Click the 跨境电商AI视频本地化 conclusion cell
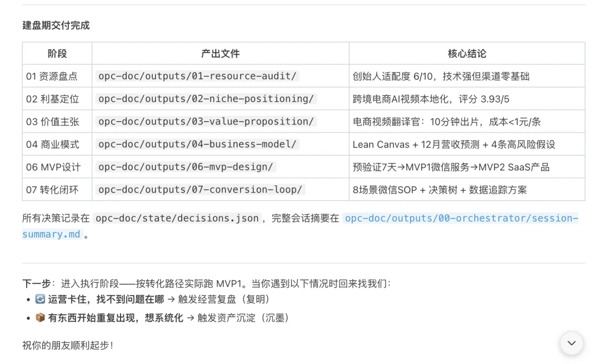 tap(467, 99)
